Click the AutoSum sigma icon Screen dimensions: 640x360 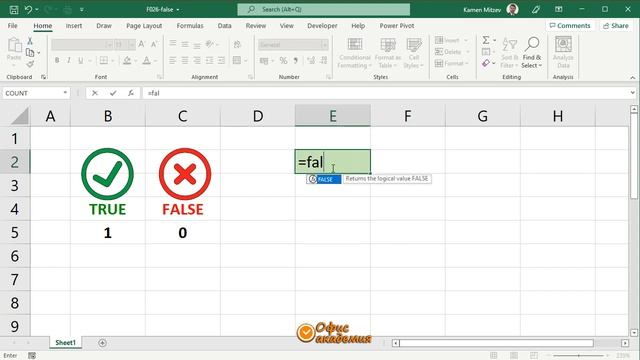tap(486, 40)
